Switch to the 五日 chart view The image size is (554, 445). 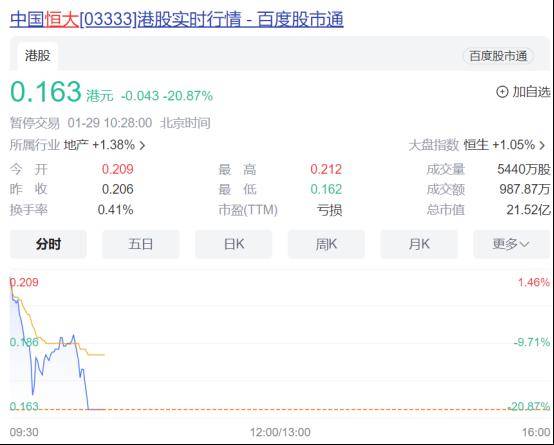coord(141,244)
